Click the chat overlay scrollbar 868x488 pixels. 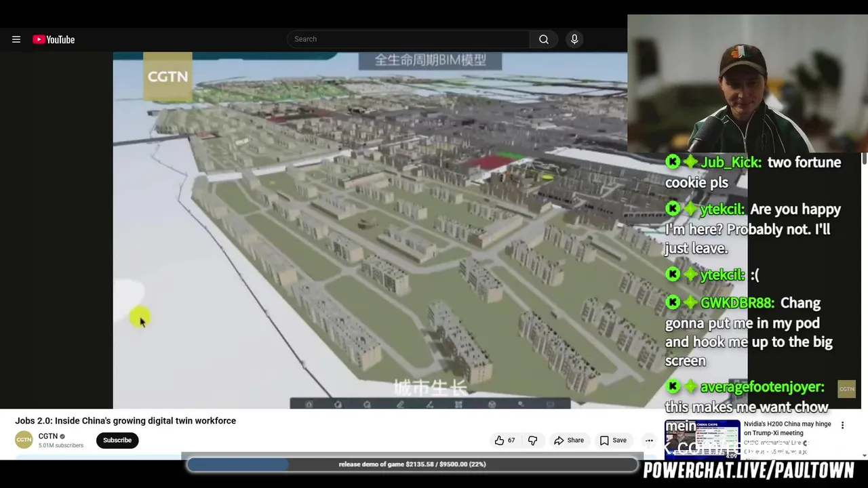864,159
